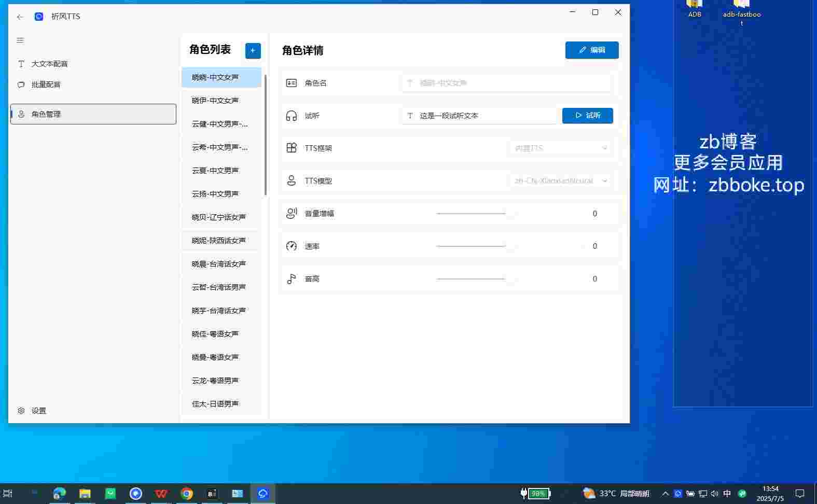Click the 33°C weather widget
817x504 pixels.
pyautogui.click(x=616, y=493)
